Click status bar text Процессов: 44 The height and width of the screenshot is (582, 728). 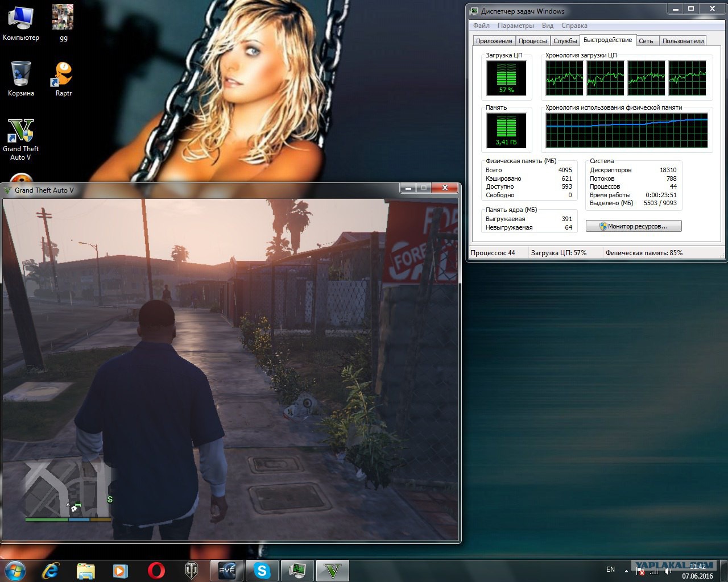click(493, 253)
